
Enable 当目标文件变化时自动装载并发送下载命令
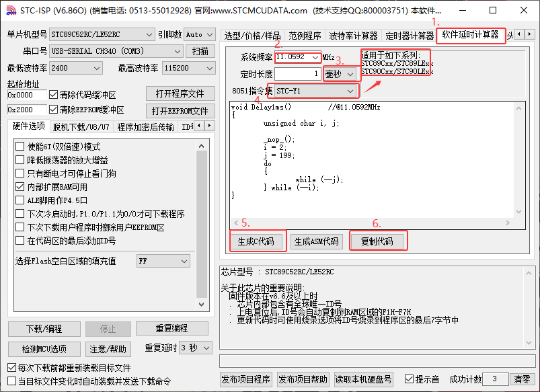(x=11, y=381)
